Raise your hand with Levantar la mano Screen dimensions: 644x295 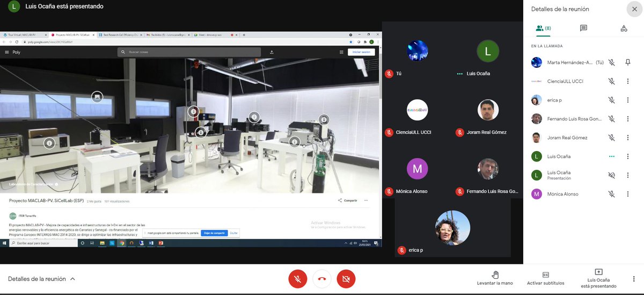(496, 278)
